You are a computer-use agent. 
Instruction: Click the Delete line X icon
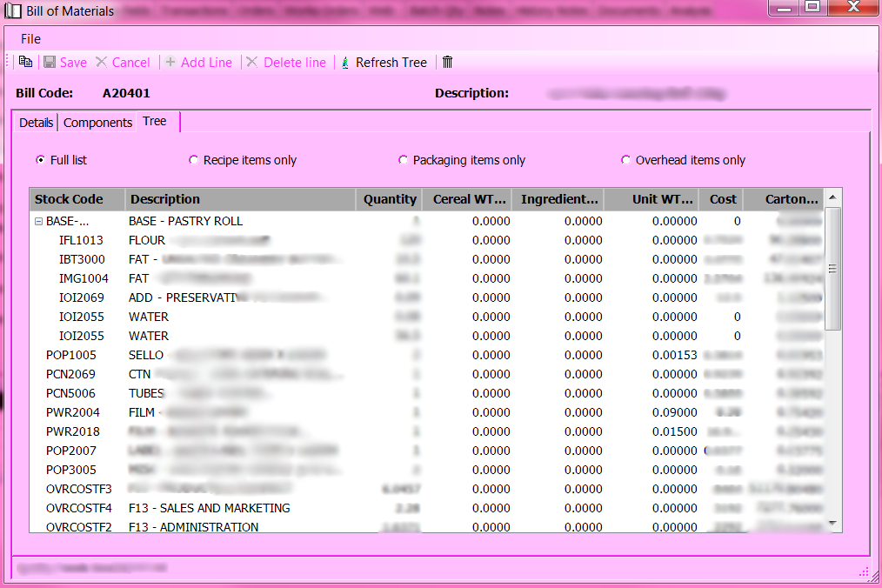pyautogui.click(x=252, y=62)
